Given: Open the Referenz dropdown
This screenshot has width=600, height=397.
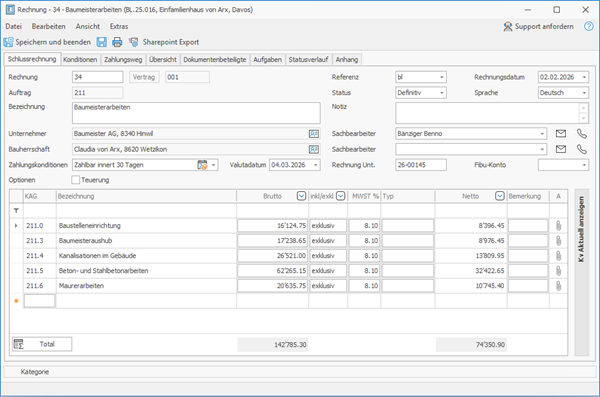Looking at the screenshot, I should pos(442,77).
